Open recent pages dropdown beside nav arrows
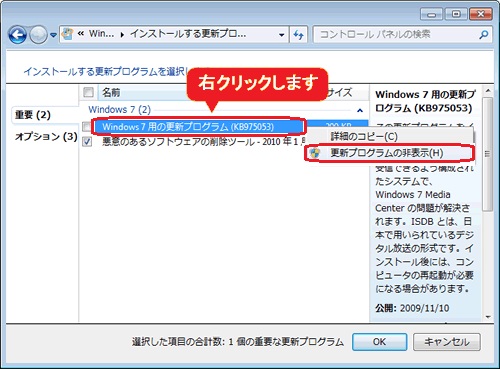 54,35
